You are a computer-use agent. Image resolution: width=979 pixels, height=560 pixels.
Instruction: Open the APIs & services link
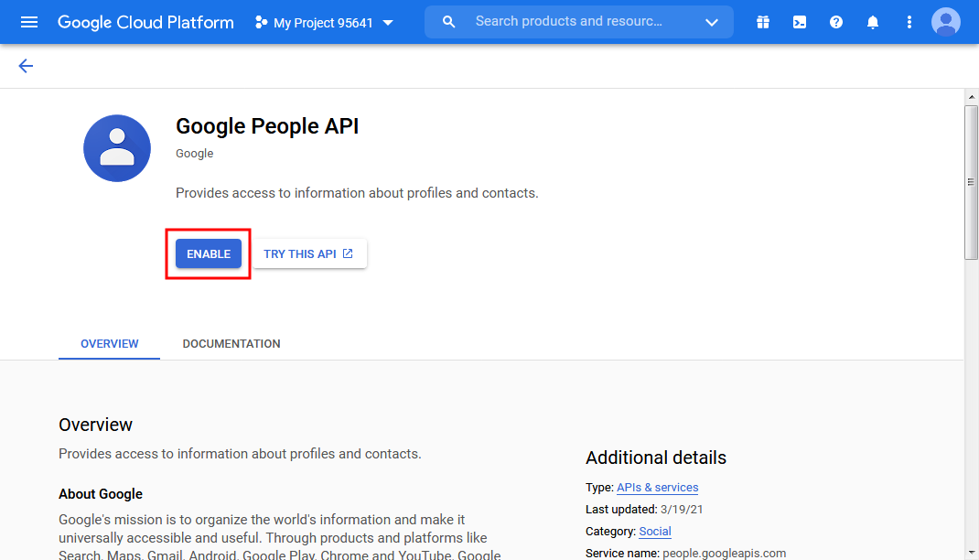(658, 488)
